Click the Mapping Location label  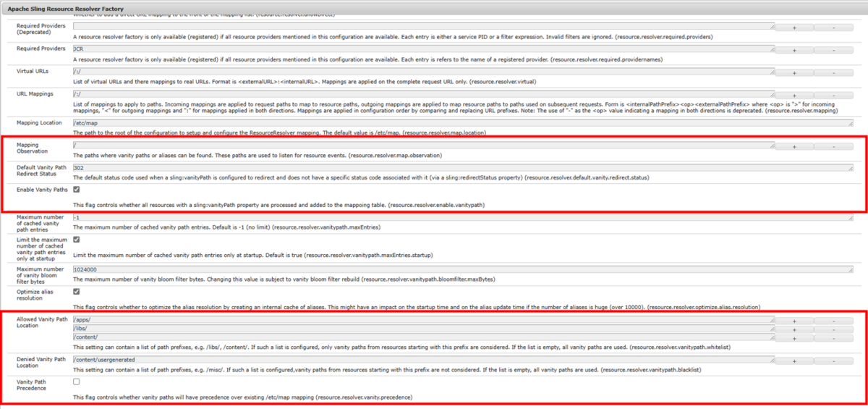tap(39, 123)
